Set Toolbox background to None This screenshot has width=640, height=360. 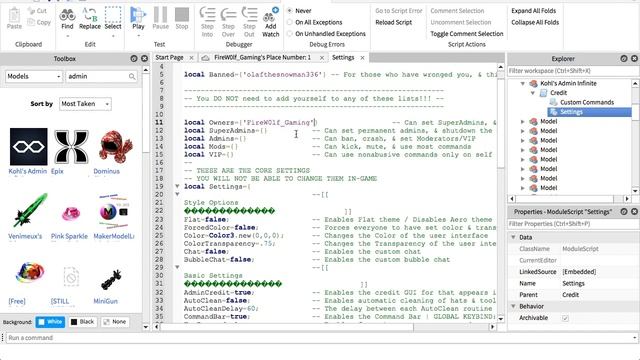coord(115,322)
